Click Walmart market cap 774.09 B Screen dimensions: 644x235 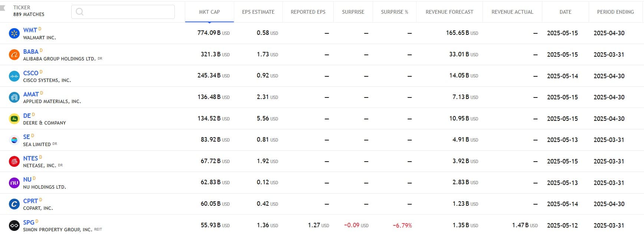pos(213,33)
